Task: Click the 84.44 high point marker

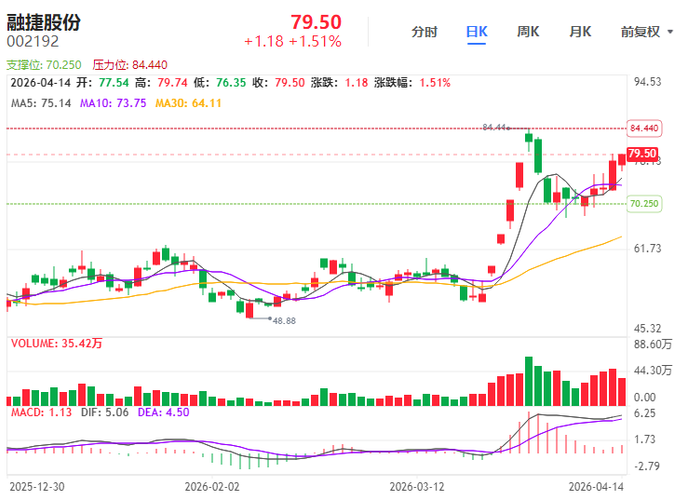Action: 495,127
